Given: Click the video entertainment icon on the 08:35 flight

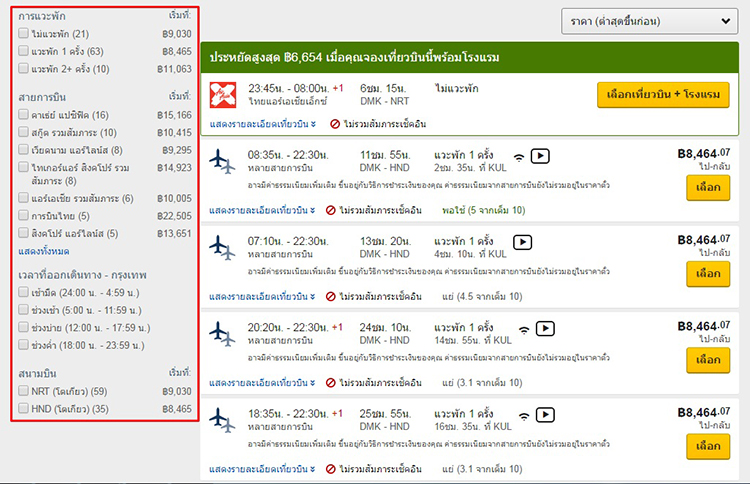Looking at the screenshot, I should 541,156.
